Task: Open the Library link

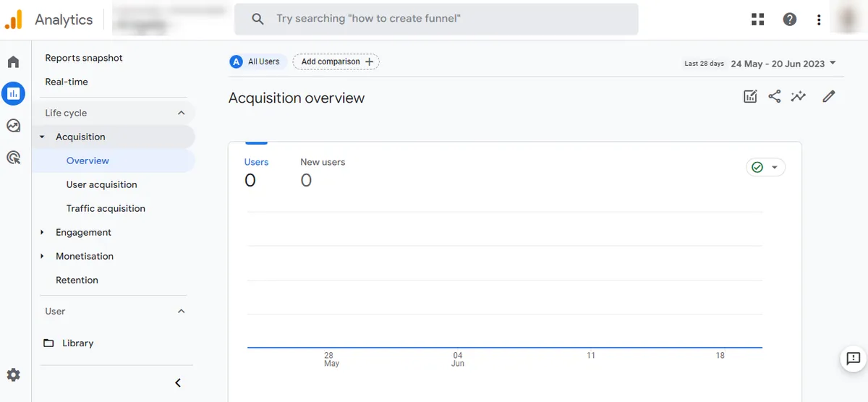Action: tap(77, 343)
